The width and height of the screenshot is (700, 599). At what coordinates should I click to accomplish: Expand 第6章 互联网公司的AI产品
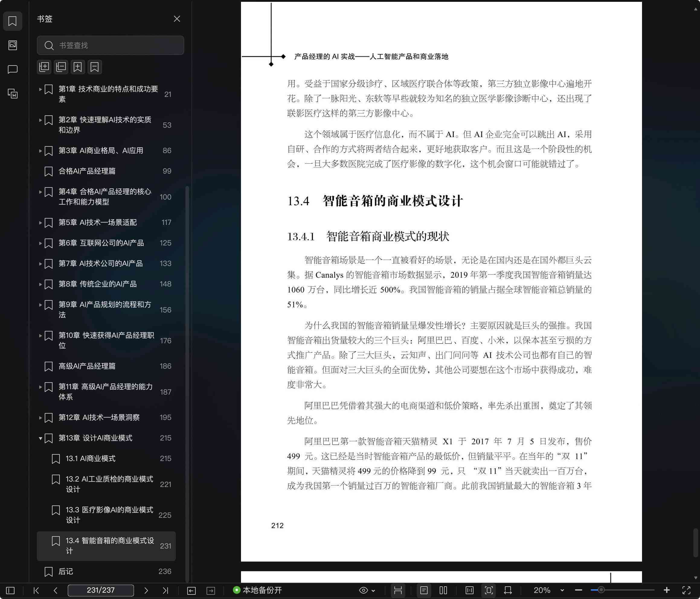tap(40, 243)
